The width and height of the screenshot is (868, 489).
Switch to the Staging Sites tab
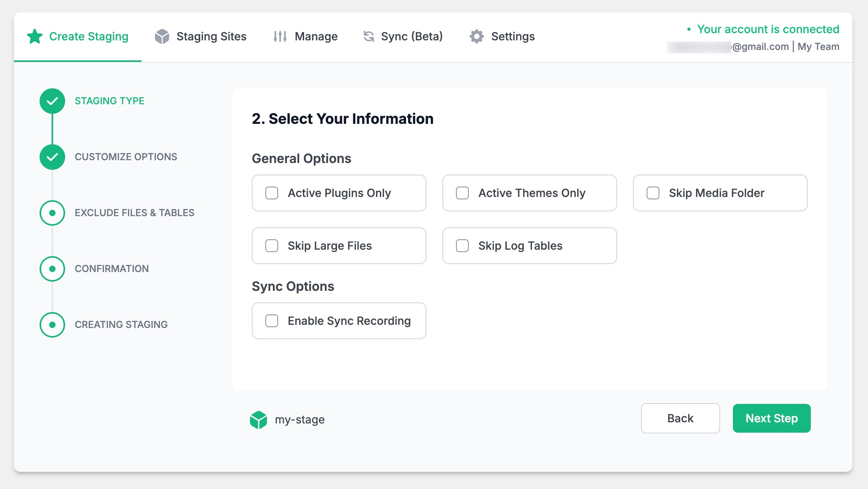click(x=211, y=36)
